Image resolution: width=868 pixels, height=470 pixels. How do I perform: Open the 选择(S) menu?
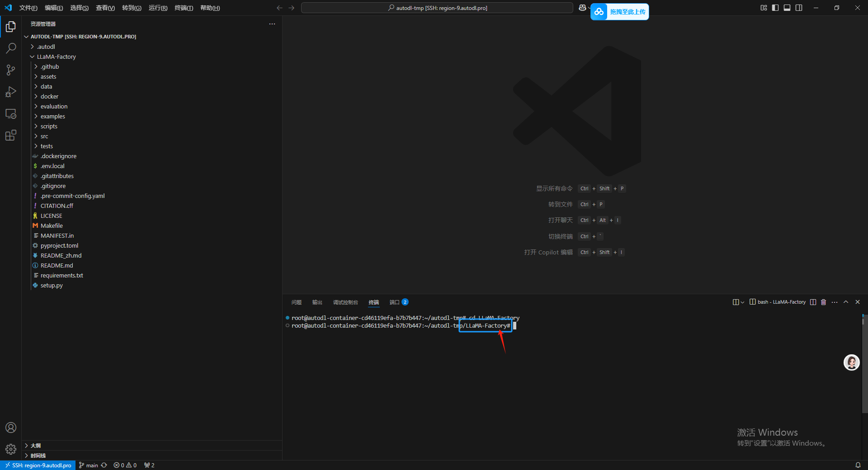(x=79, y=8)
